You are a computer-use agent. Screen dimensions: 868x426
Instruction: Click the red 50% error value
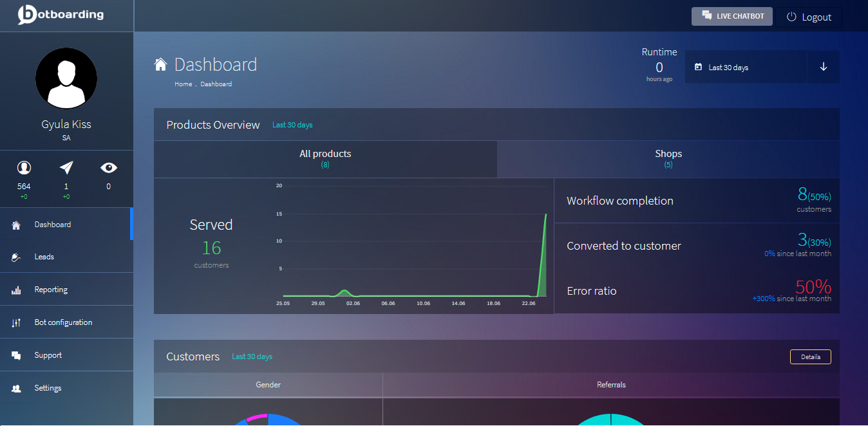pyautogui.click(x=813, y=286)
